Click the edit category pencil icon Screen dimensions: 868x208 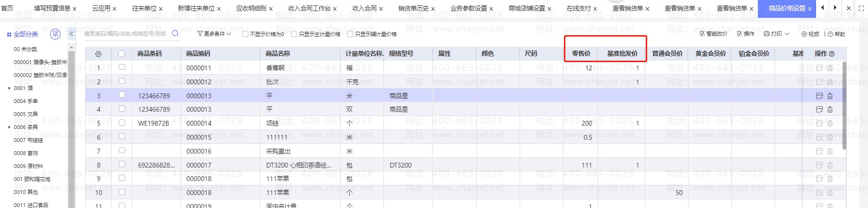pyautogui.click(x=55, y=34)
